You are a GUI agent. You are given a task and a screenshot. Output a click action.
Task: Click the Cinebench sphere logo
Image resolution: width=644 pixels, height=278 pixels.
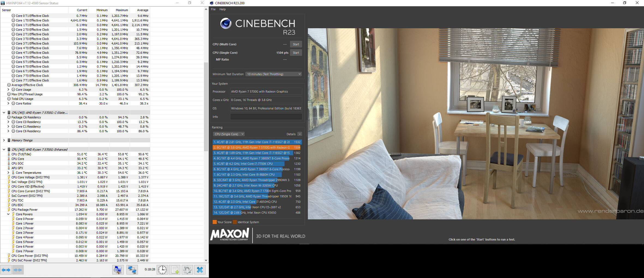tap(226, 23)
